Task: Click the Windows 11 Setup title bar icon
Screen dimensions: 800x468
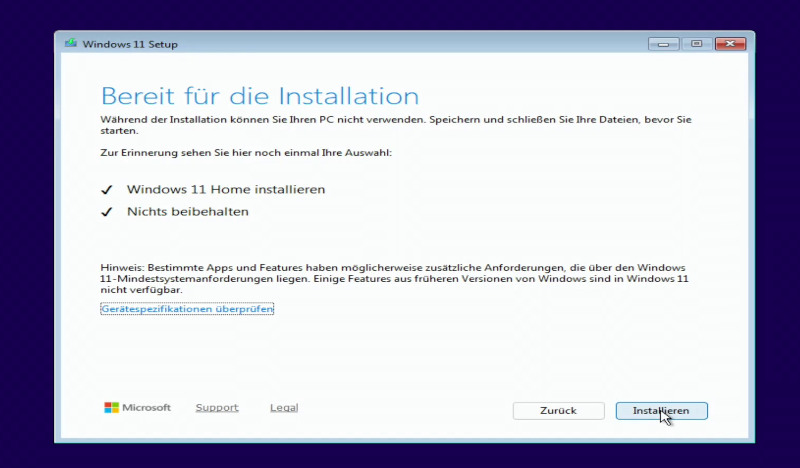Action: [71, 44]
